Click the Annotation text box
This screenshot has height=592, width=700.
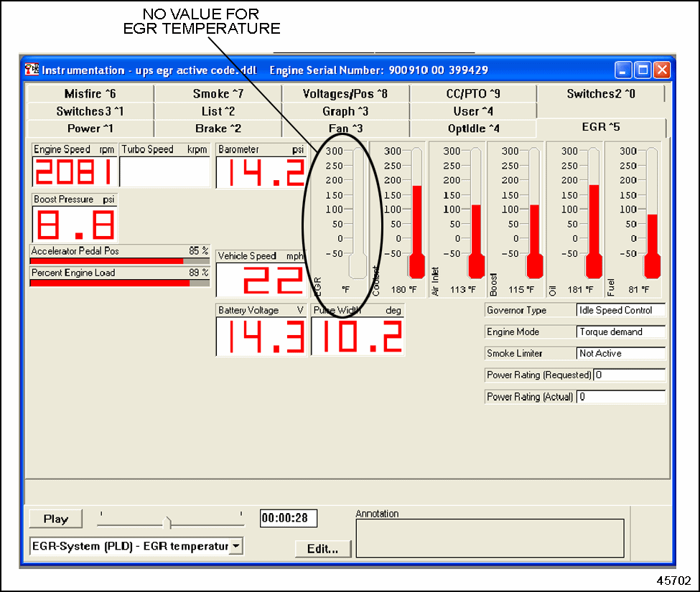tap(490, 537)
